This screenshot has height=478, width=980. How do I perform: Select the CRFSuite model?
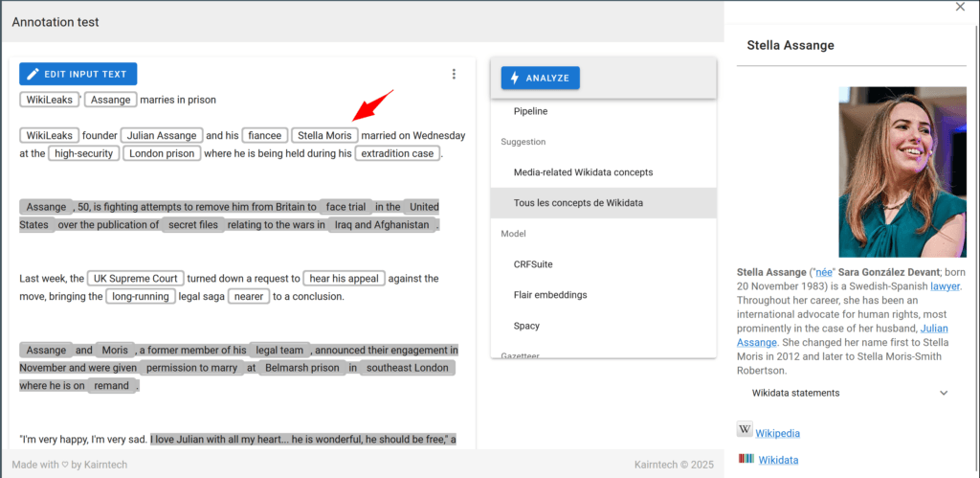(x=603, y=264)
